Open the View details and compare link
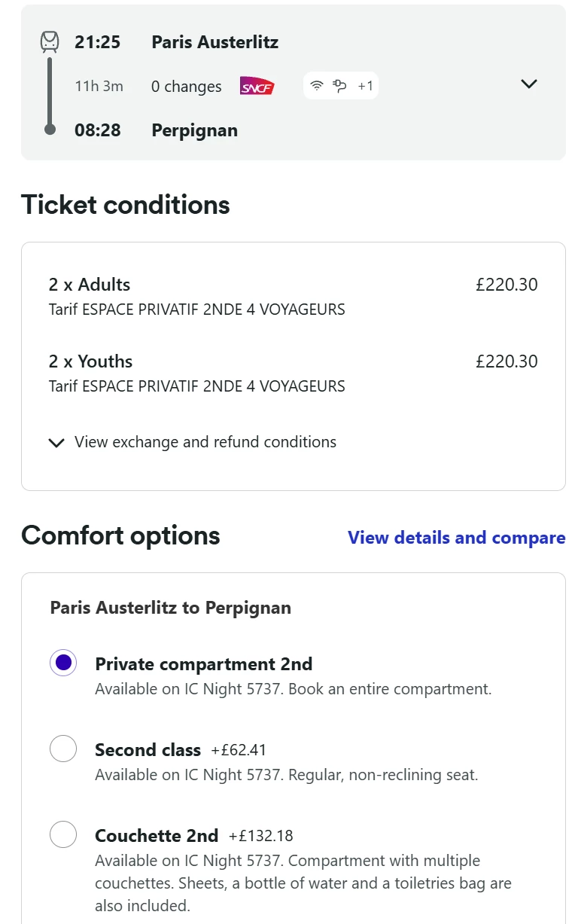The width and height of the screenshot is (572, 924). [456, 538]
